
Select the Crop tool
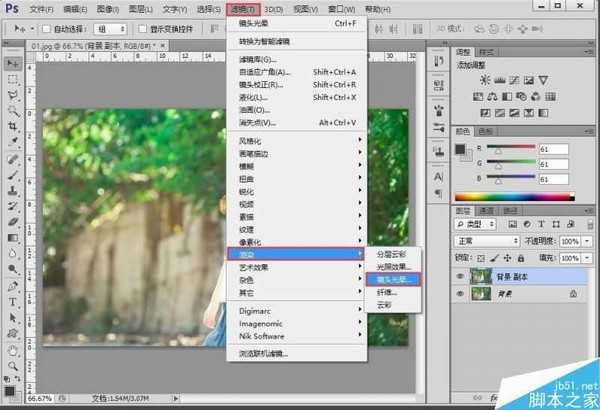coord(14,127)
